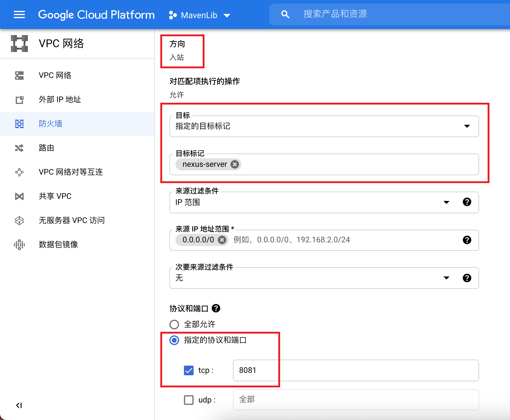Expand the 目标 target dropdown
510x420 pixels.
324,126
